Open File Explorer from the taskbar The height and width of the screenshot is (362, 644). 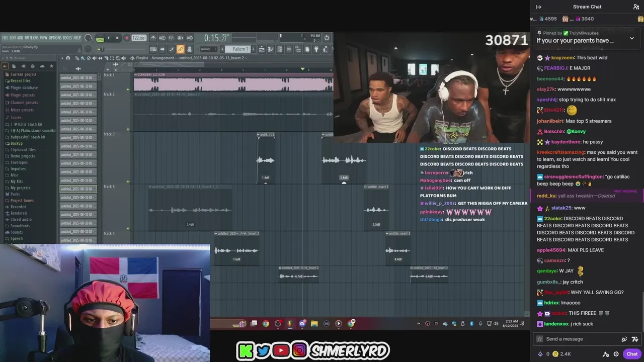click(x=314, y=324)
